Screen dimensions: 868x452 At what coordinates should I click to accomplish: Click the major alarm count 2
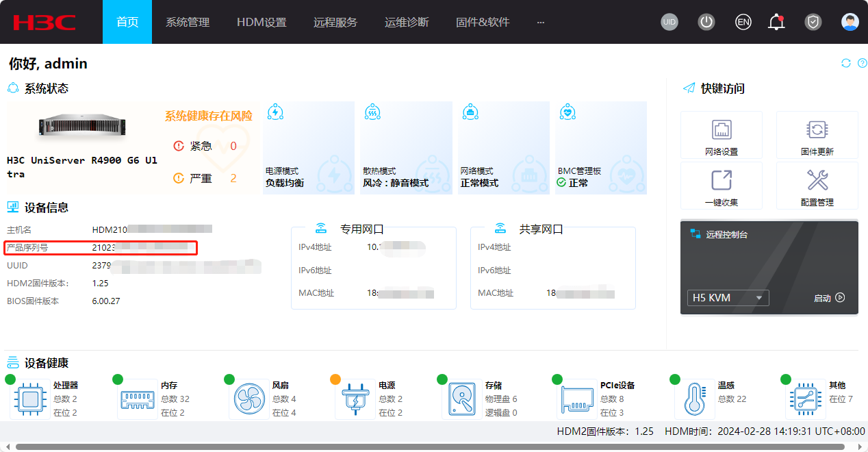[x=233, y=178]
